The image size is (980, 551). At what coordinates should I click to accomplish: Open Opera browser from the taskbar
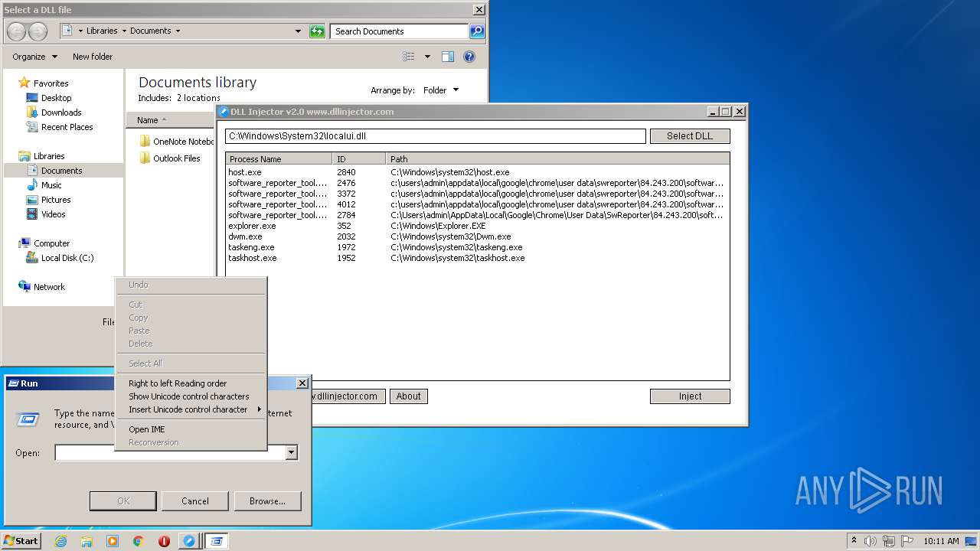tap(164, 541)
